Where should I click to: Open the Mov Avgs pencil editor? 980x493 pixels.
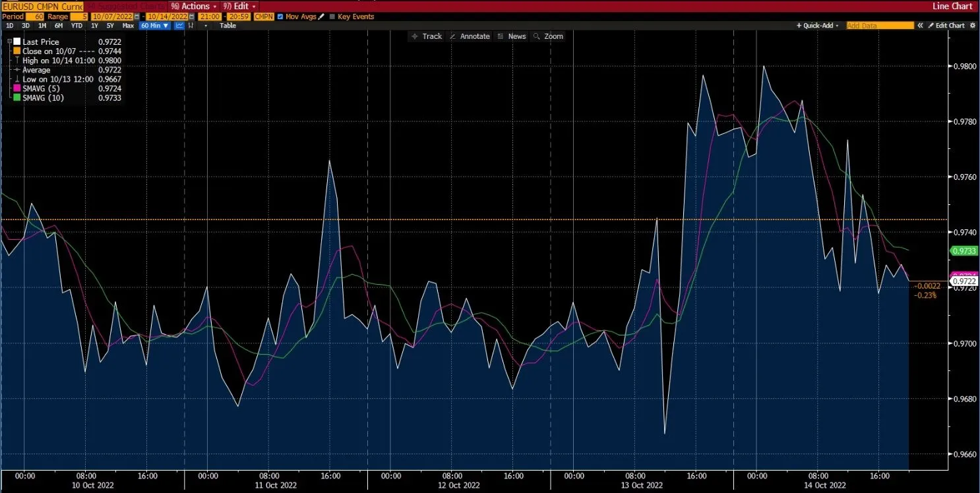[321, 16]
